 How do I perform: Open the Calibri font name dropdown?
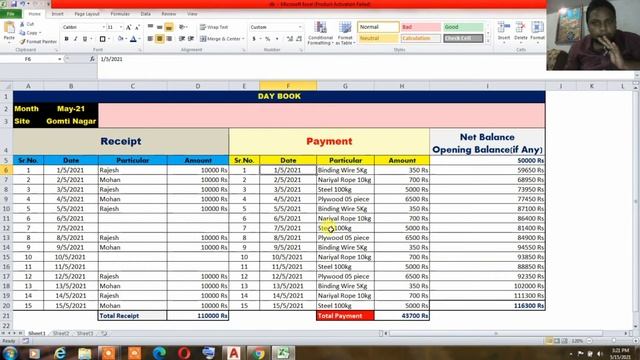click(103, 27)
